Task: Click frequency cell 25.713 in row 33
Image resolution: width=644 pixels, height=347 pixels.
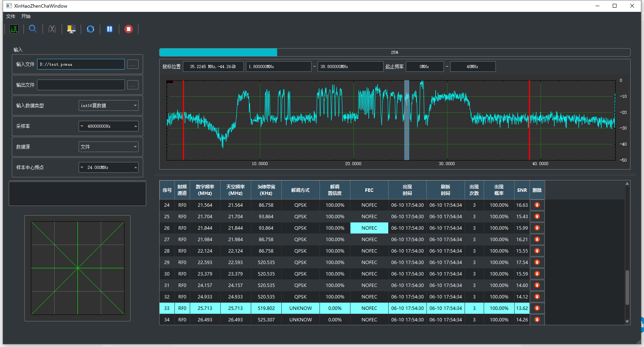Action: tap(205, 308)
